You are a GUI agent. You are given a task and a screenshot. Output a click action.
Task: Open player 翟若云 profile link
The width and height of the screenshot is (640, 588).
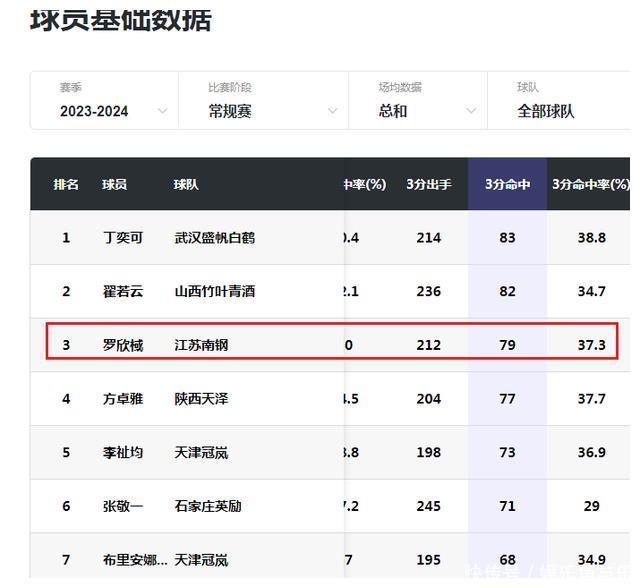tap(123, 292)
